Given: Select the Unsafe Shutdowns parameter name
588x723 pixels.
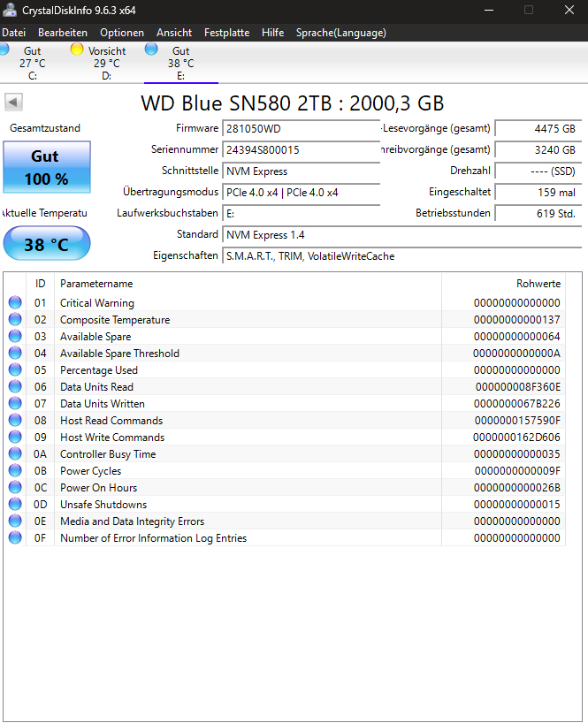Looking at the screenshot, I should [103, 505].
